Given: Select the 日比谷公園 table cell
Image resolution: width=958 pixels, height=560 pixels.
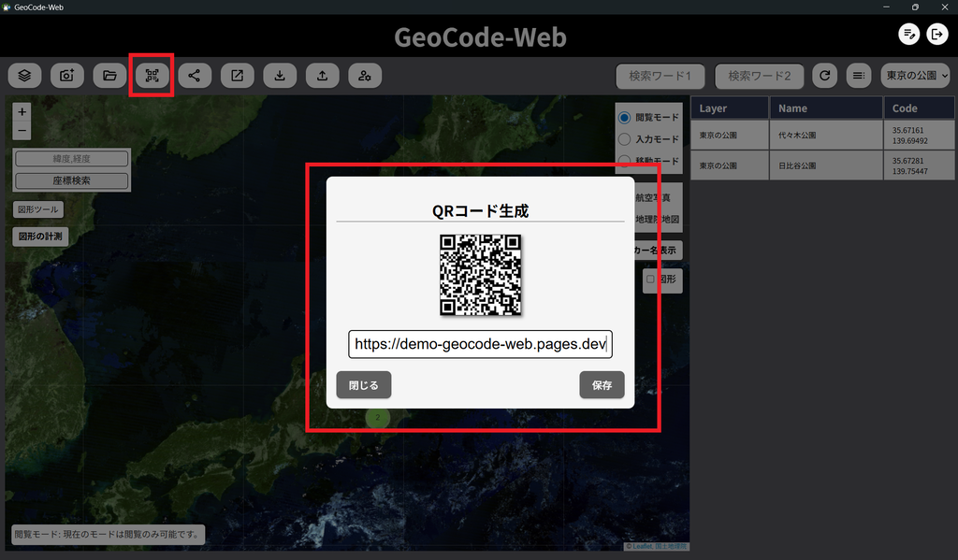Looking at the screenshot, I should pos(826,165).
